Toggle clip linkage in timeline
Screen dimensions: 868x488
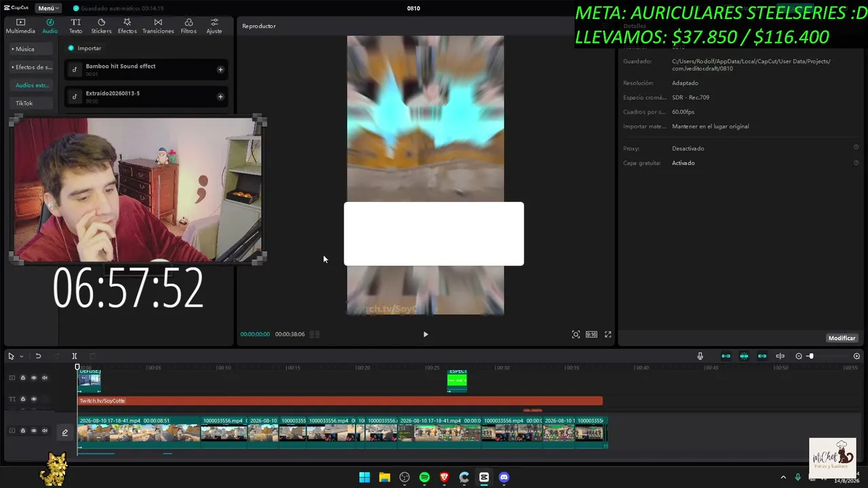coord(762,356)
